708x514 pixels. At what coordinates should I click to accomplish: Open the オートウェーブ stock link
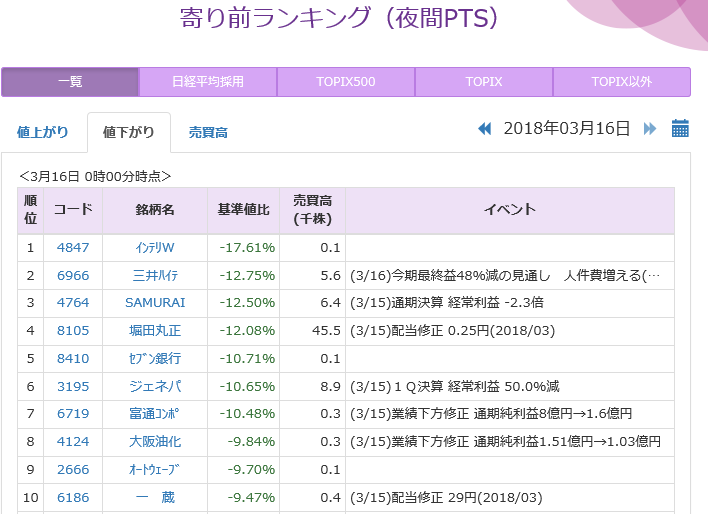155,470
